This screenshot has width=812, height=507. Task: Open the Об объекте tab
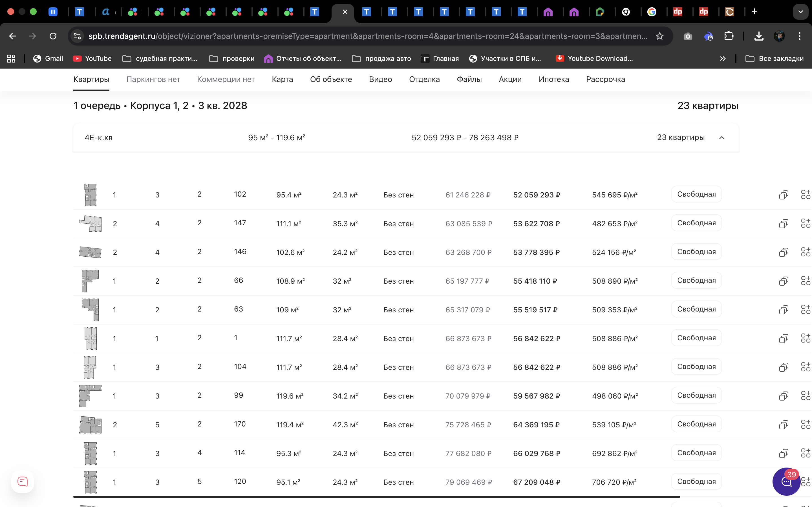[330, 79]
